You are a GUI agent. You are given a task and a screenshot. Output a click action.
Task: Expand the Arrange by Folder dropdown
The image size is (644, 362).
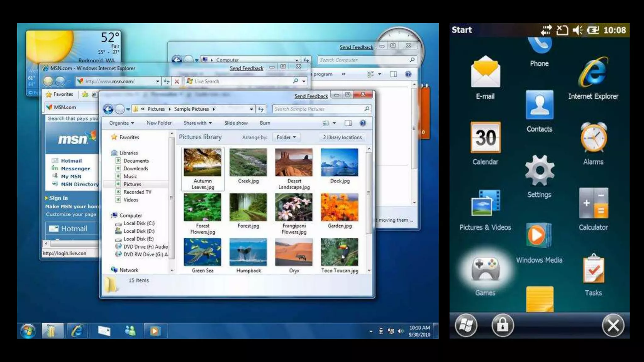(286, 137)
